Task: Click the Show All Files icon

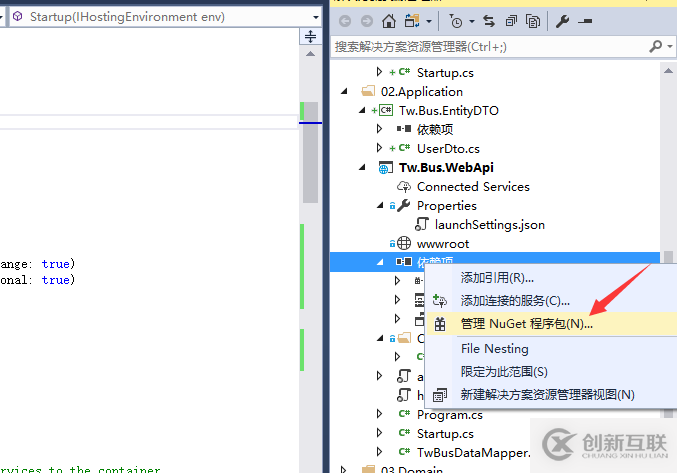Action: (533, 21)
